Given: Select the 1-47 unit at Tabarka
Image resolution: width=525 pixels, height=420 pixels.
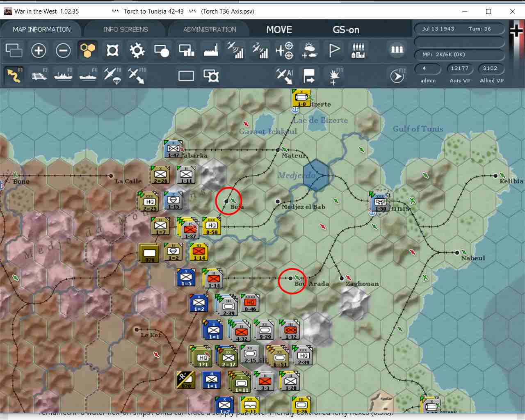Looking at the screenshot, I should pyautogui.click(x=173, y=150).
